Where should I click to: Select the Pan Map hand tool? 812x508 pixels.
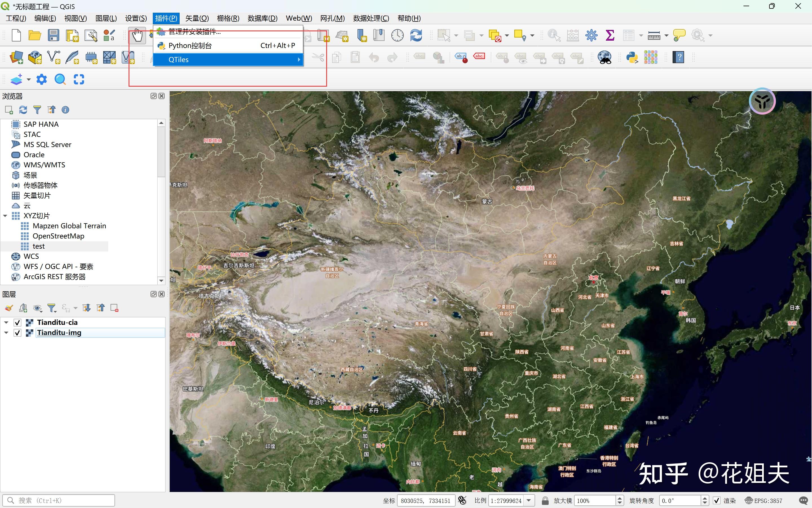(x=137, y=35)
